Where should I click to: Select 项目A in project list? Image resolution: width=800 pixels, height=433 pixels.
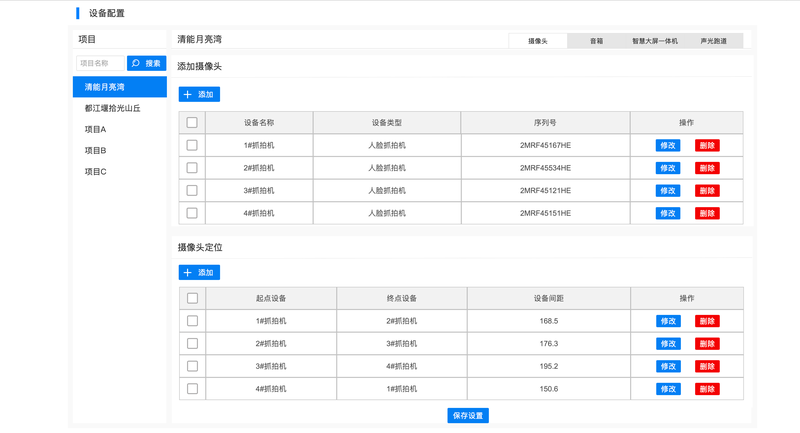[95, 130]
